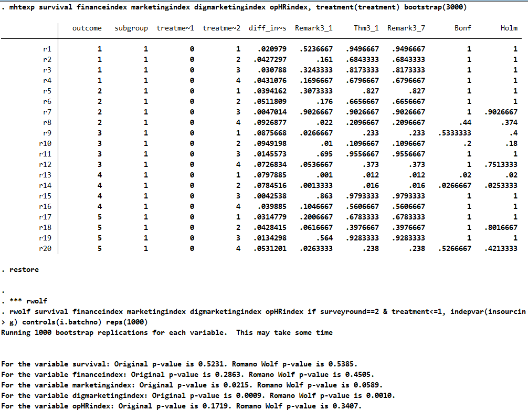This screenshot has width=528, height=420.
Task: Click the 'controls(i.batchno) reps(1000)' continuation line
Action: click(74, 322)
